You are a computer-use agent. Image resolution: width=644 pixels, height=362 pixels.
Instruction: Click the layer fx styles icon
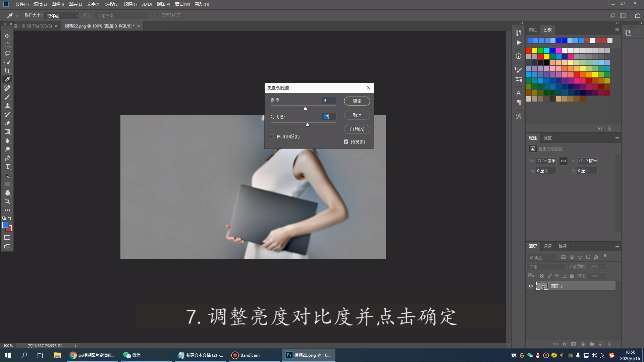pyautogui.click(x=564, y=344)
